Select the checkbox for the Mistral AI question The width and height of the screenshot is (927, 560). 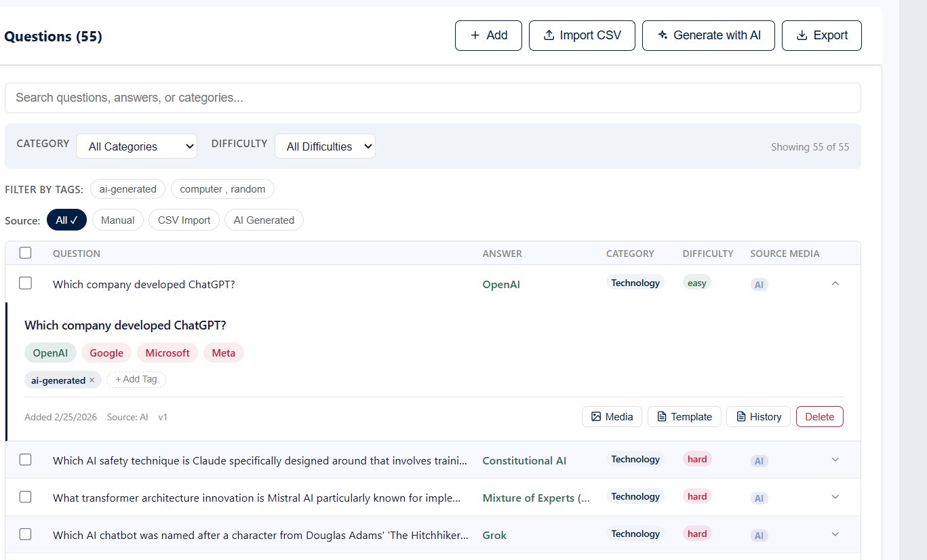[25, 497]
